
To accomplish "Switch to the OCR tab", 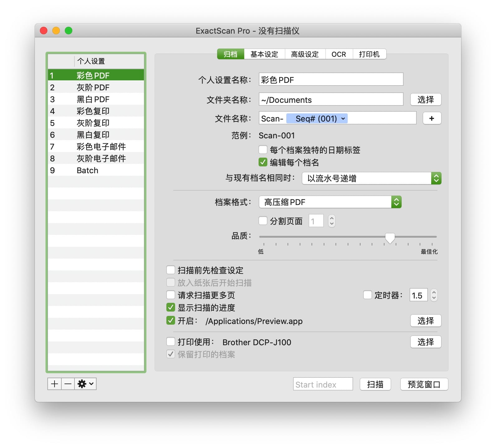I will coord(339,54).
